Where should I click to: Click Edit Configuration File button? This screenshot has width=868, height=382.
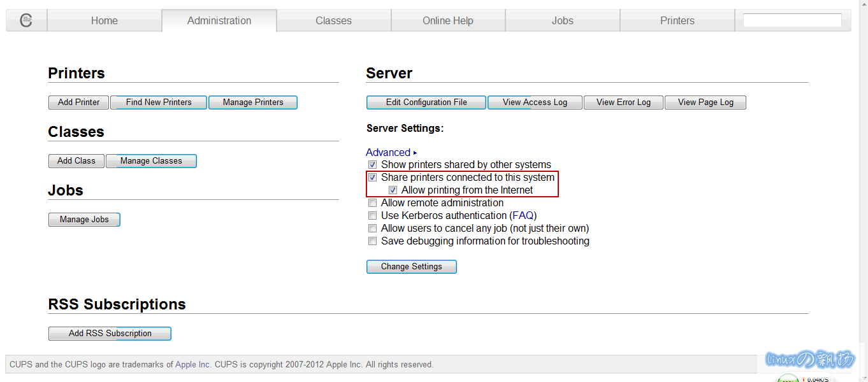[426, 103]
